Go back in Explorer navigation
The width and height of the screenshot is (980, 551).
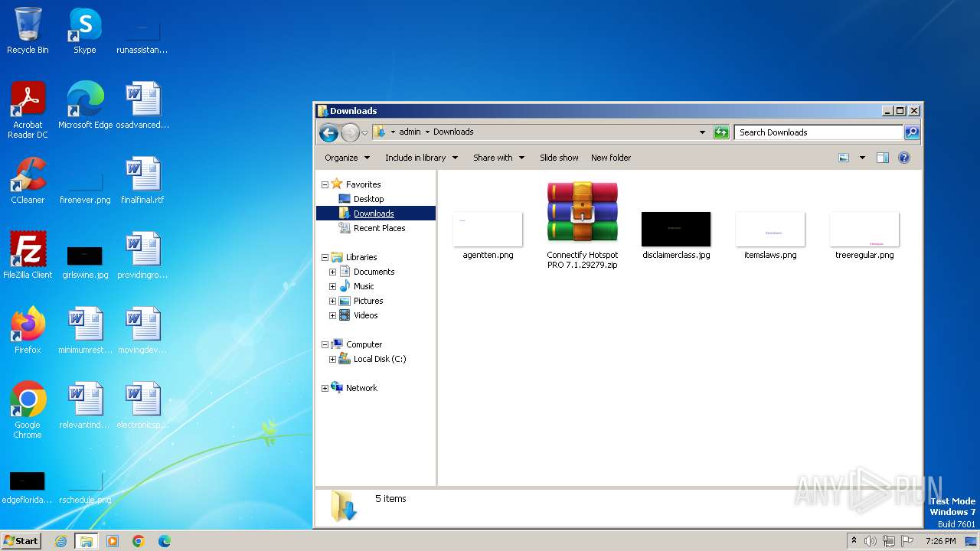tap(328, 132)
